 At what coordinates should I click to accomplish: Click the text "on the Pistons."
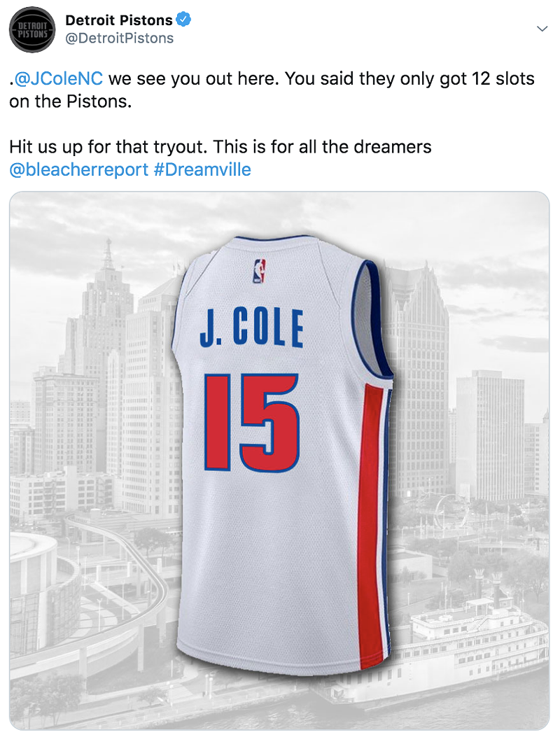pyautogui.click(x=71, y=100)
